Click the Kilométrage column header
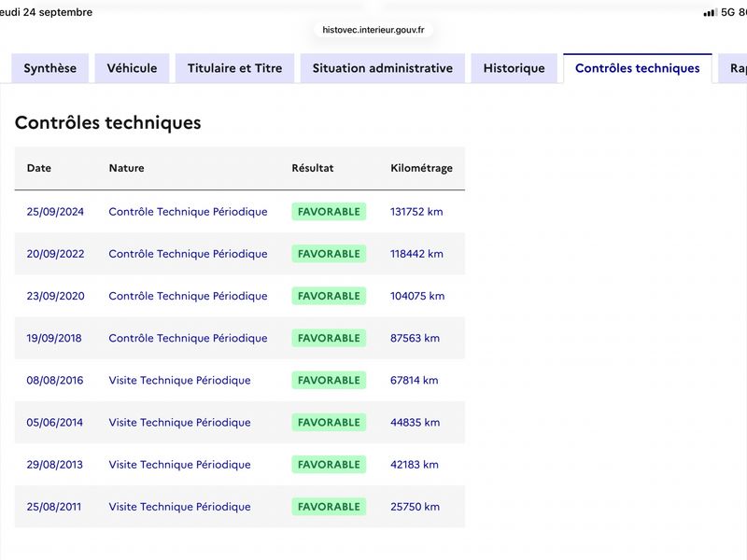The height and width of the screenshot is (560, 747). coord(422,168)
